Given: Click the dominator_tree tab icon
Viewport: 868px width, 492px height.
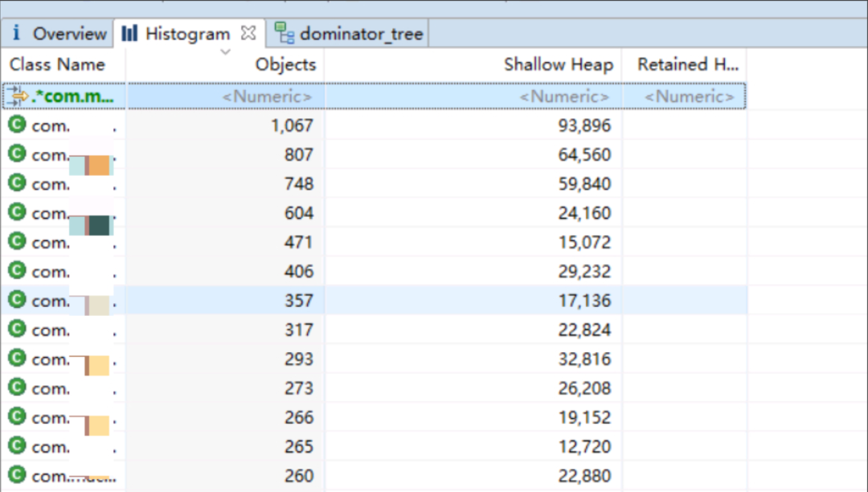Looking at the screenshot, I should click(285, 33).
